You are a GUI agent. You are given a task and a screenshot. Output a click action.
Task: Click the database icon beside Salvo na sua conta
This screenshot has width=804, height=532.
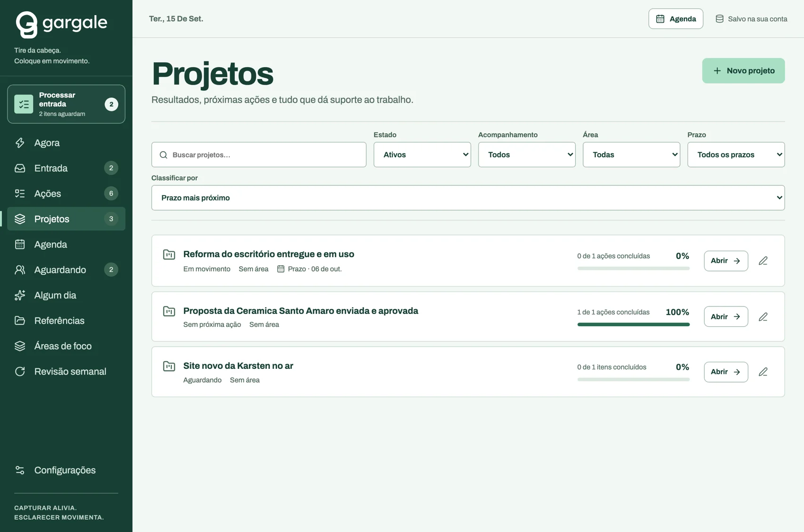[719, 19]
